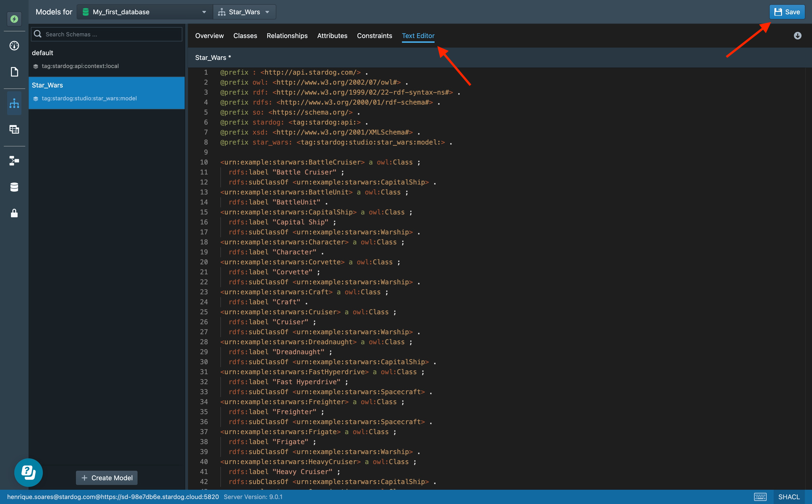The width and height of the screenshot is (812, 504).
Task: Open the Workspace file icon in sidebar
Action: click(x=14, y=72)
